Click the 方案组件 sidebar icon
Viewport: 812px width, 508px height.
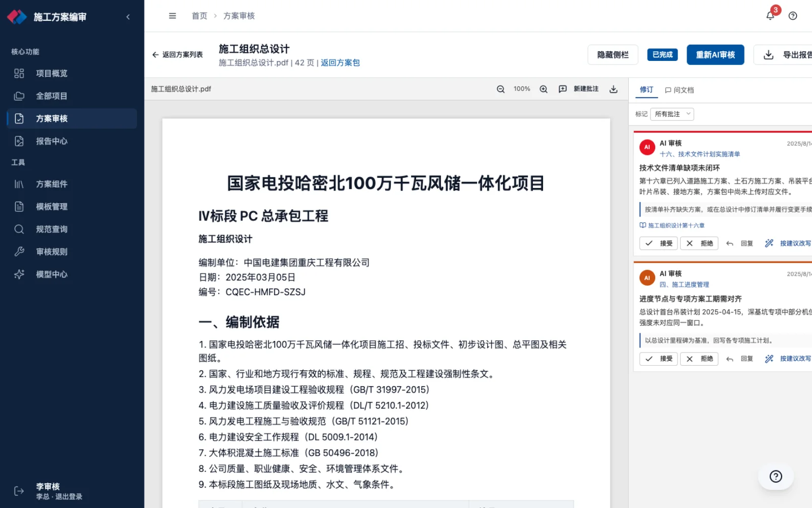19,184
